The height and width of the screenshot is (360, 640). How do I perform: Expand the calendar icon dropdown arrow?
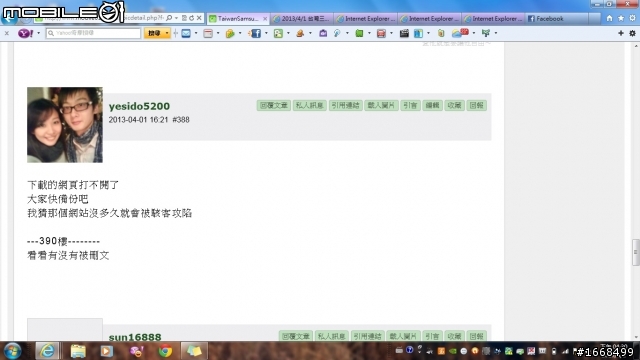tap(218, 33)
